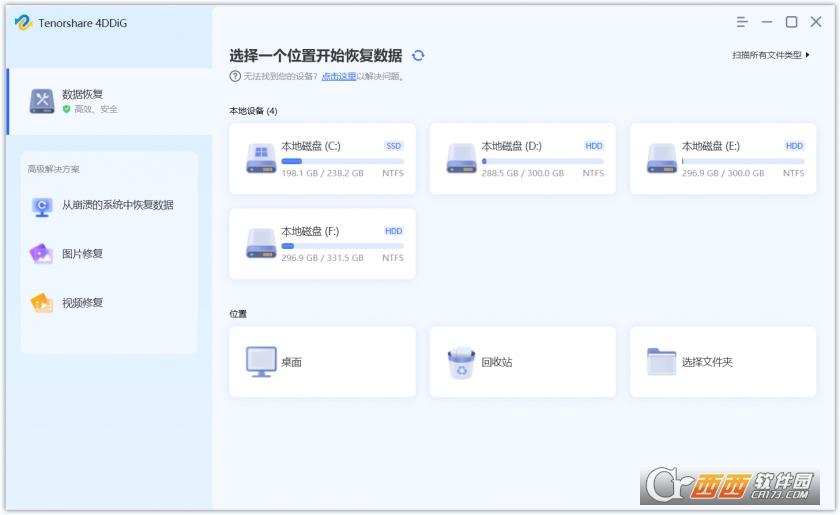The width and height of the screenshot is (840, 515).
Task: Click the D: drive icon
Action: pos(461,158)
